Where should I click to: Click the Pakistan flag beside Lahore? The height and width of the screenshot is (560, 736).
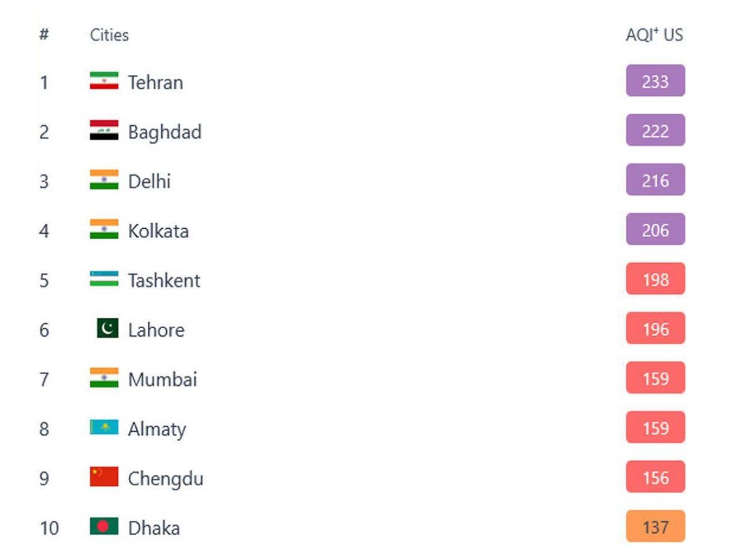point(107,329)
